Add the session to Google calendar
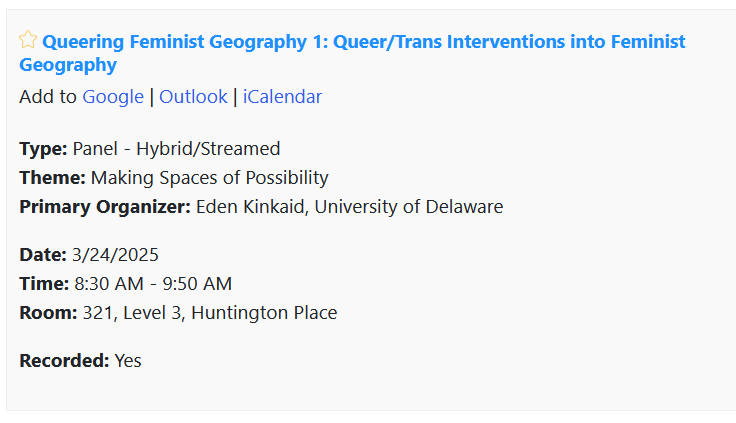736x423 pixels. click(113, 97)
